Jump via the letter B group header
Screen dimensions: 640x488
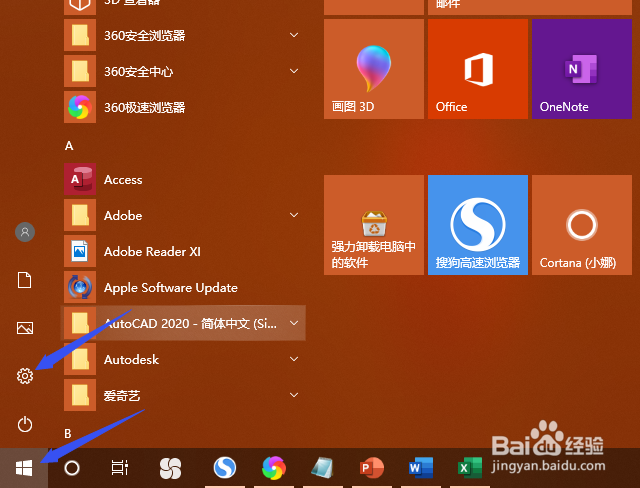coord(68,433)
